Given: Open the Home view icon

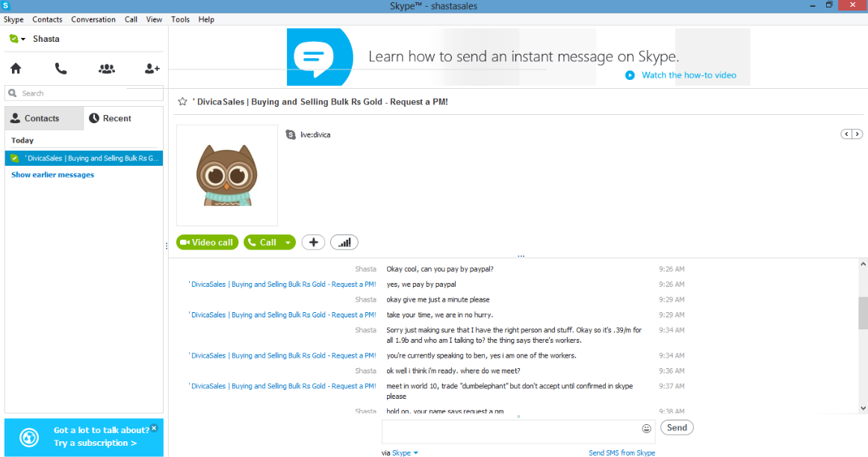Looking at the screenshot, I should tap(16, 69).
